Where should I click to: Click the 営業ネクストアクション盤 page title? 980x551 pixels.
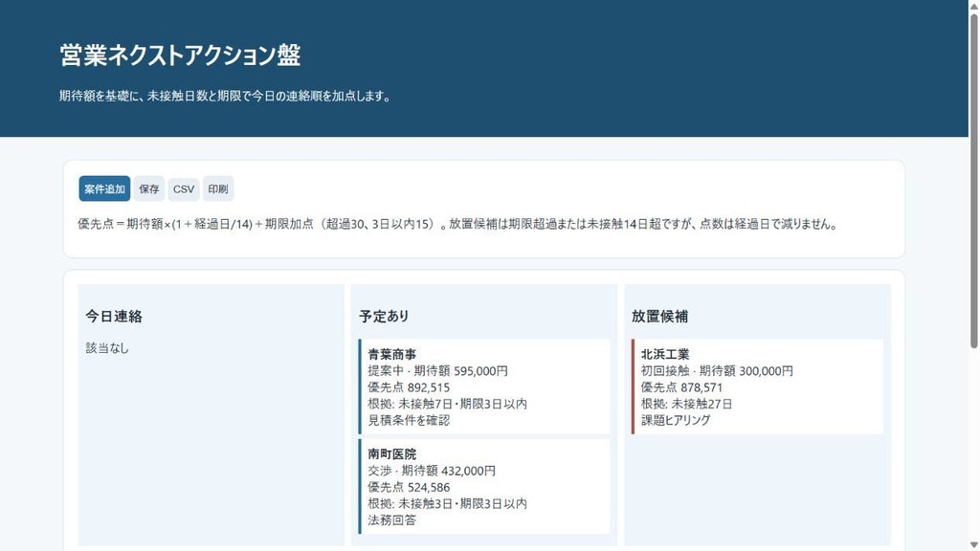click(x=180, y=55)
